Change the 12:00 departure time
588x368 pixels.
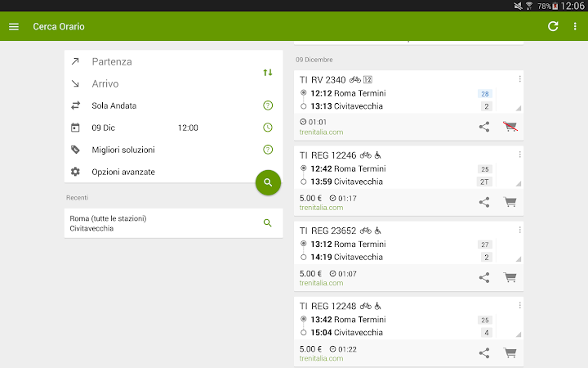pos(188,128)
